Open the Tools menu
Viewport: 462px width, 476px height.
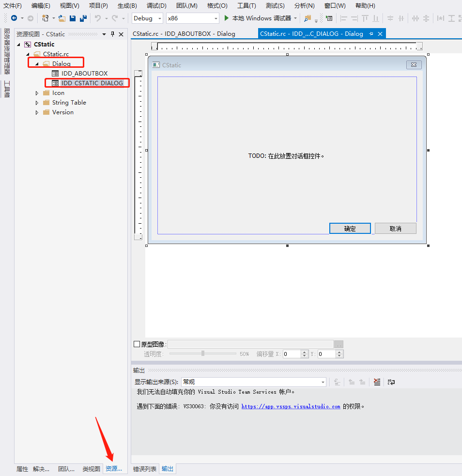pos(246,6)
